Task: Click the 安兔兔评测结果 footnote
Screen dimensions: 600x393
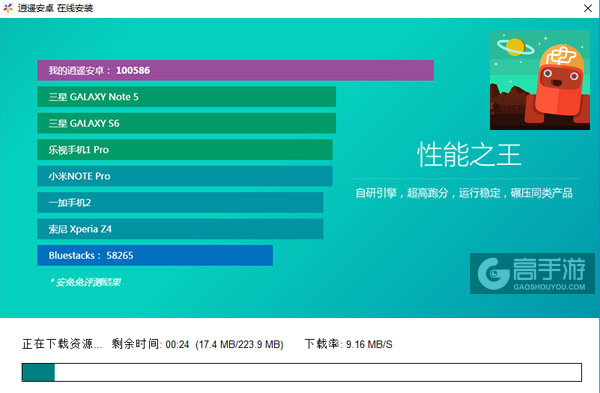Action: click(x=86, y=282)
